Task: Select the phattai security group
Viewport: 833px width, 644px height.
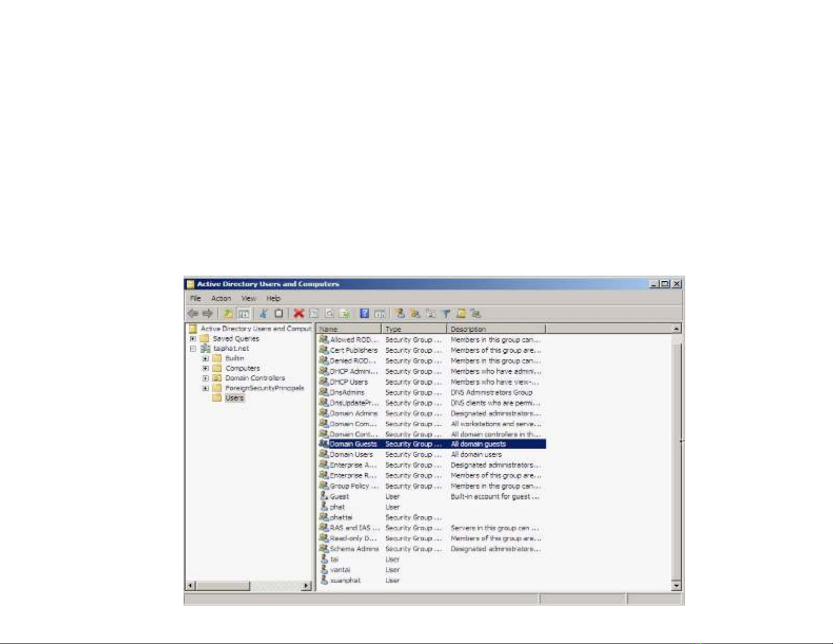Action: point(341,517)
